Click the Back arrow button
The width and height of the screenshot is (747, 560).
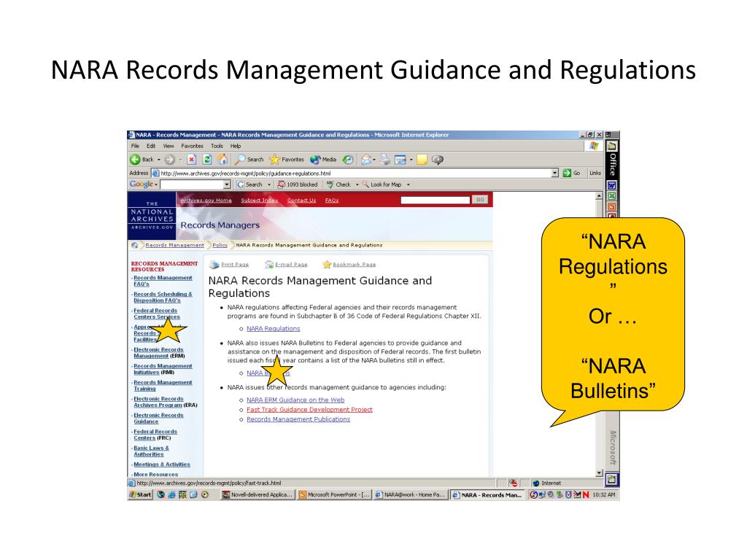[x=142, y=160]
